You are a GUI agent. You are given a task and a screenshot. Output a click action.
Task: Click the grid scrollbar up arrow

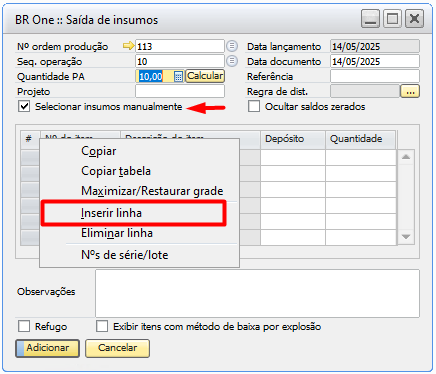pos(406,157)
